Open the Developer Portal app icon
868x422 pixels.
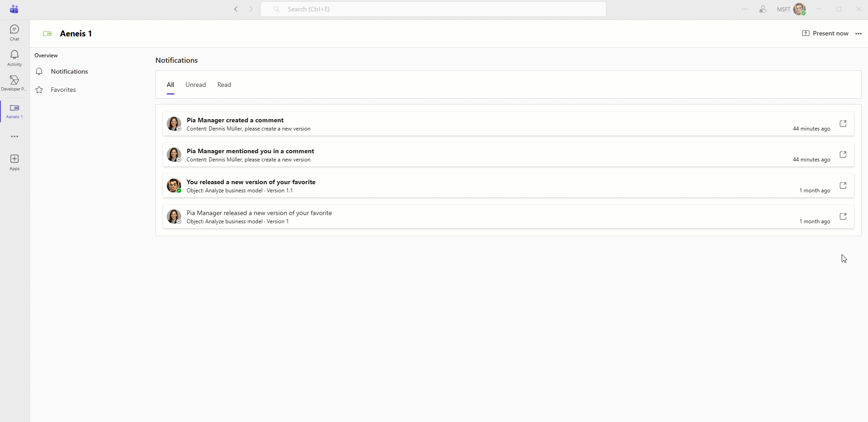pyautogui.click(x=15, y=83)
